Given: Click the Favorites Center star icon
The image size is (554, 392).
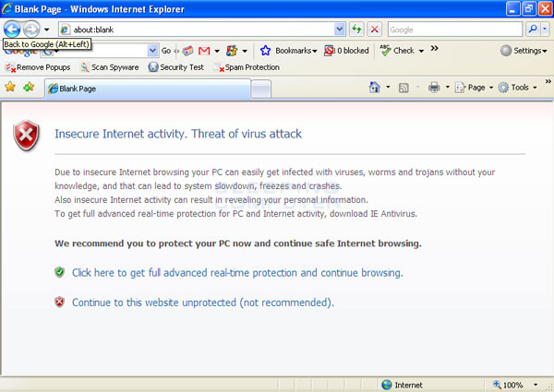Looking at the screenshot, I should pos(10,88).
